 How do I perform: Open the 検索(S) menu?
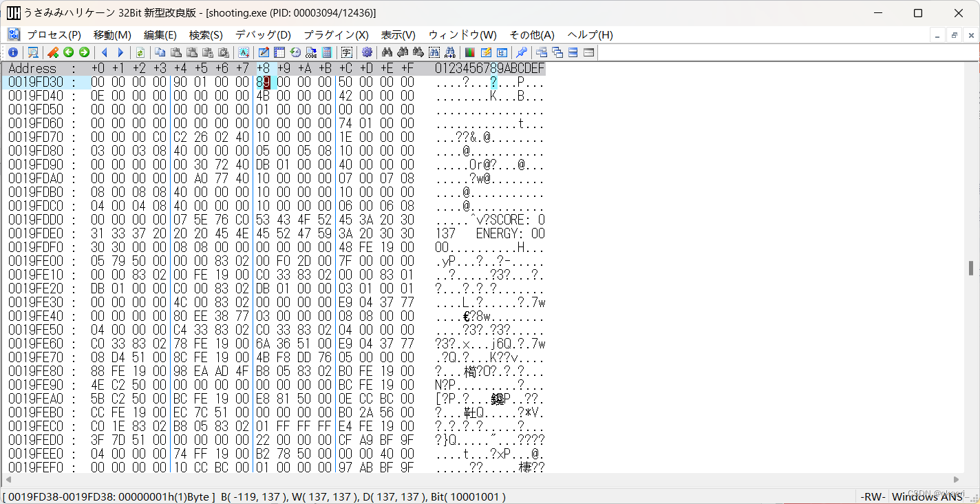pos(206,34)
